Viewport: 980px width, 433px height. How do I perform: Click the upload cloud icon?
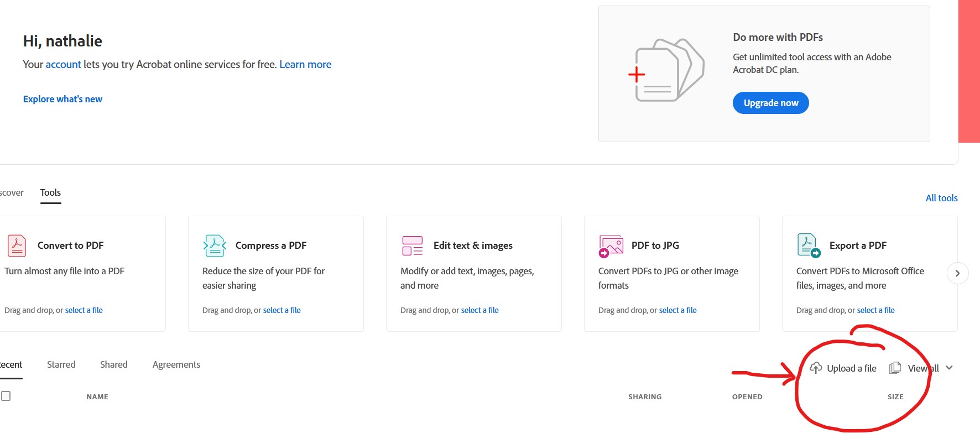pyautogui.click(x=816, y=368)
